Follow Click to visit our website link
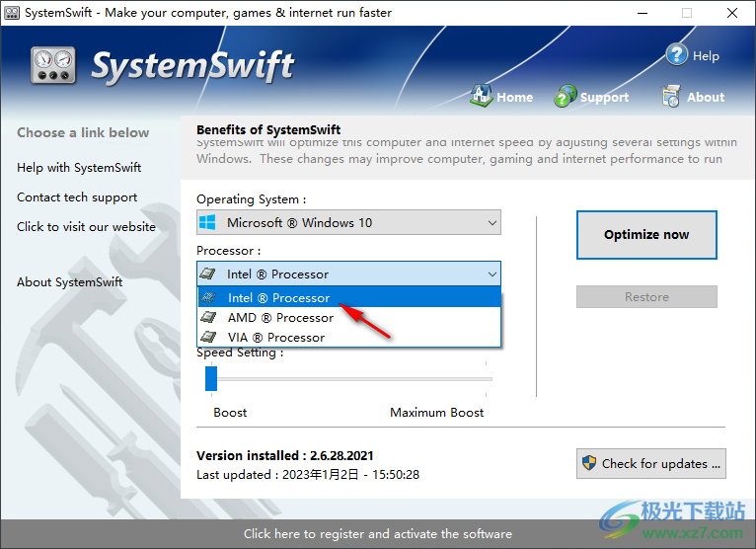 click(x=86, y=227)
